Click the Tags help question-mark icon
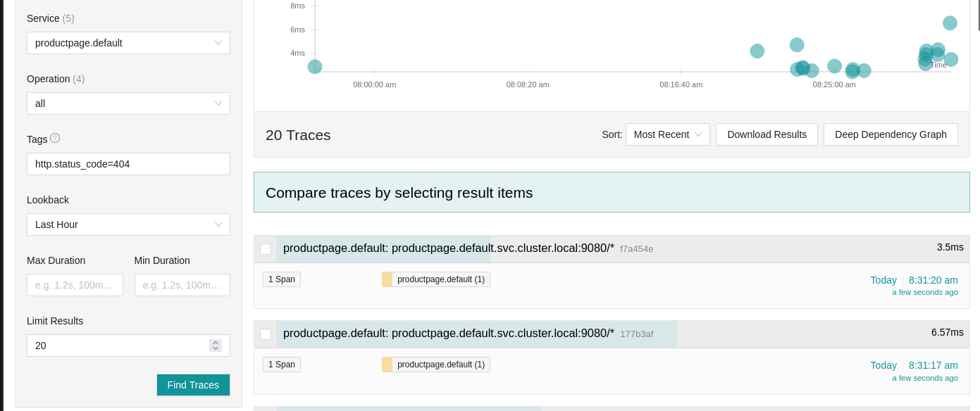The image size is (980, 411). pyautogui.click(x=55, y=138)
